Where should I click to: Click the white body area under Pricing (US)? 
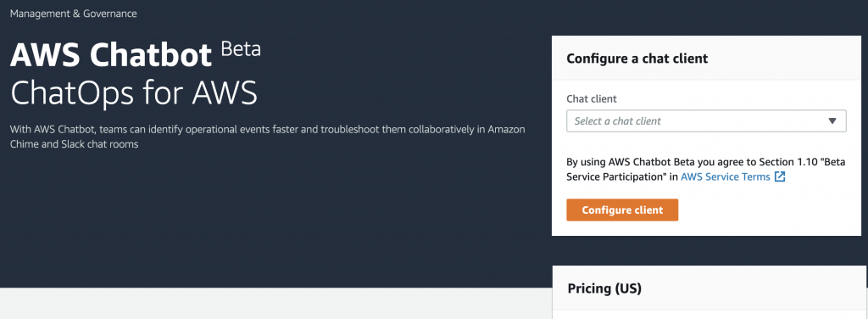click(706, 315)
